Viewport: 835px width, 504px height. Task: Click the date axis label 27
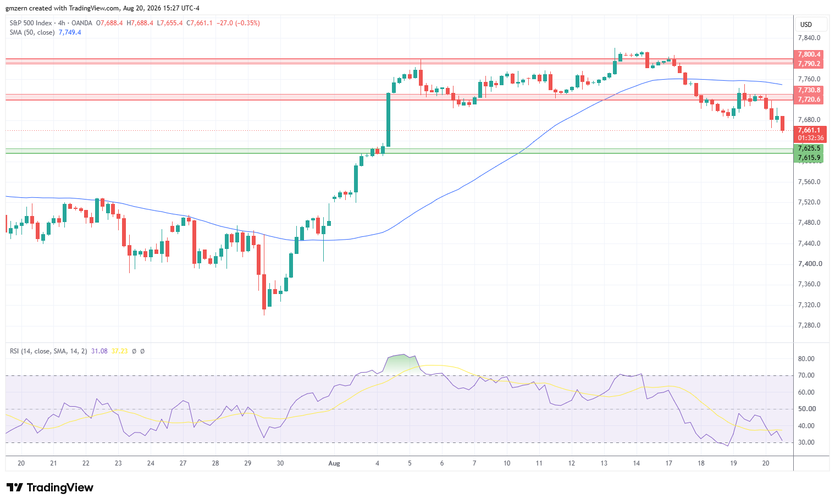click(183, 463)
